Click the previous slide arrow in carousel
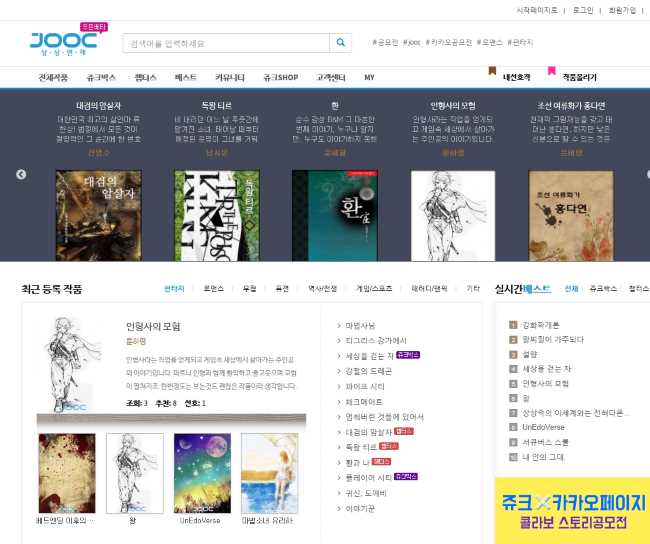The height and width of the screenshot is (544, 650). coord(21,174)
